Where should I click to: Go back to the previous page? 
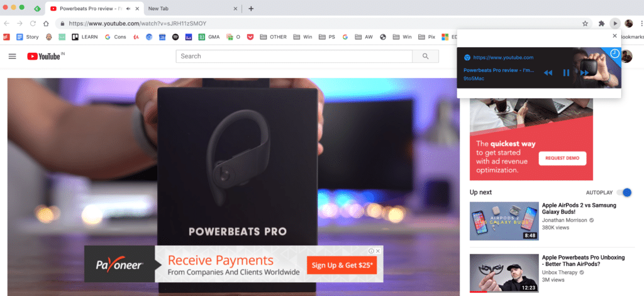pos(6,23)
